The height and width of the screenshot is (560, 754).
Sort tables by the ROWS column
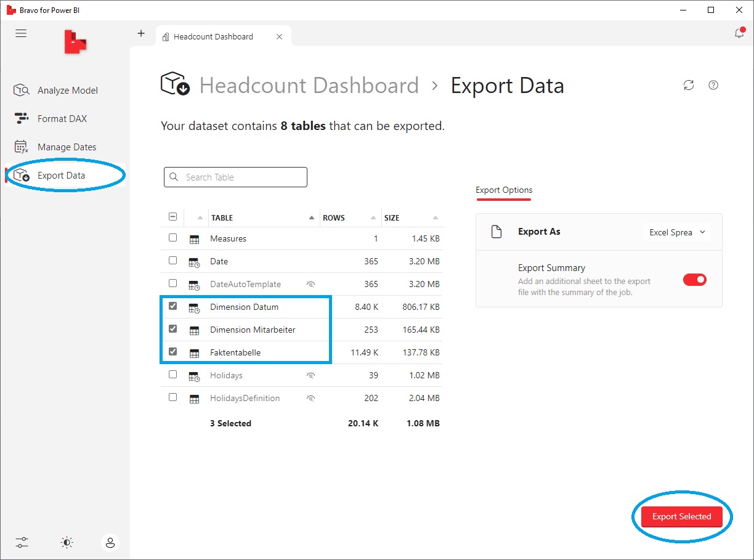point(333,217)
